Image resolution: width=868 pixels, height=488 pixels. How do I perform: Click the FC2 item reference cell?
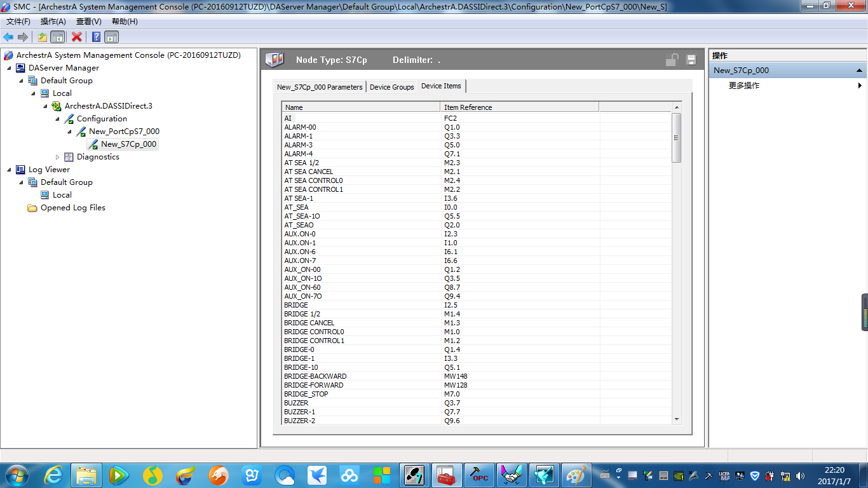451,118
